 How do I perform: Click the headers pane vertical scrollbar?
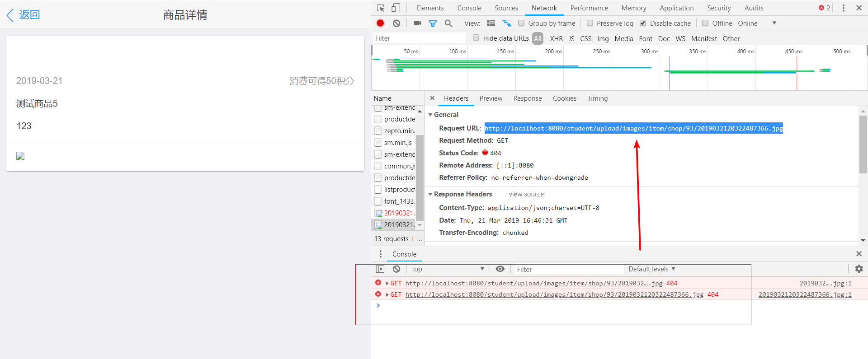pos(863,145)
